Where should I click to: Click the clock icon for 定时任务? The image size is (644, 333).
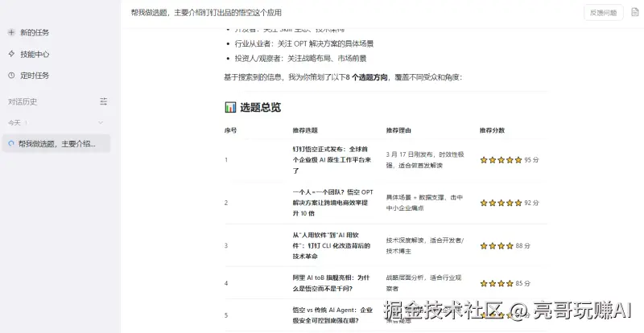point(11,76)
